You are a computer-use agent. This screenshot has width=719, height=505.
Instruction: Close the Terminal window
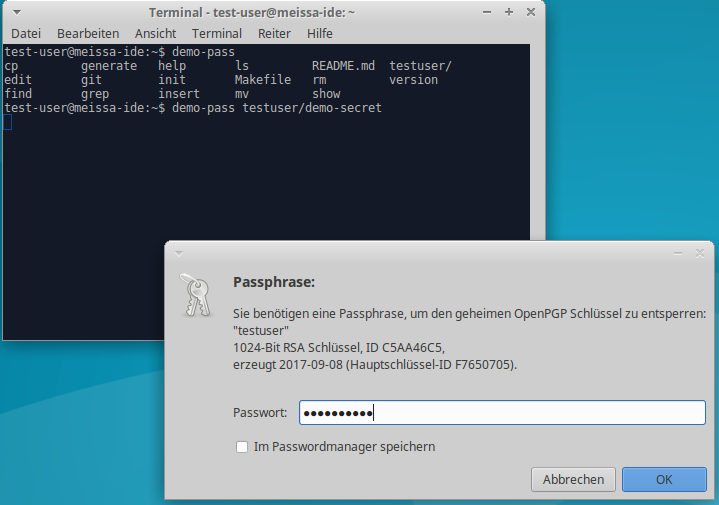529,12
